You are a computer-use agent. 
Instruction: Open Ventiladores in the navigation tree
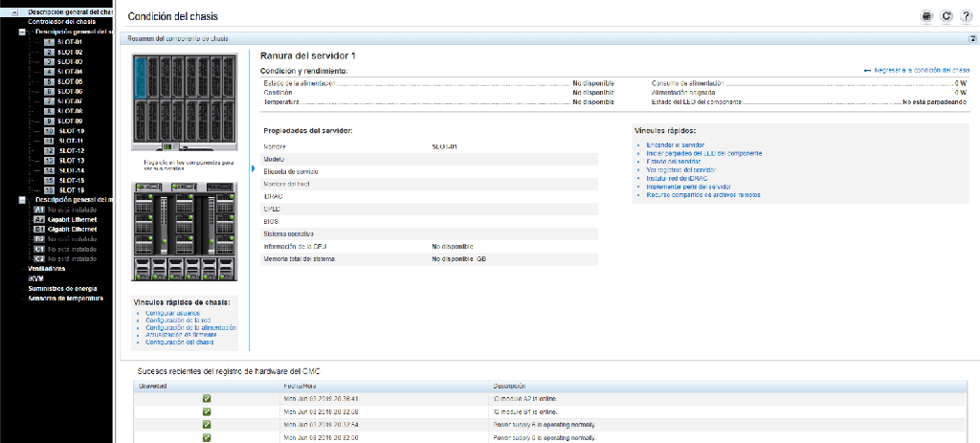[47, 269]
